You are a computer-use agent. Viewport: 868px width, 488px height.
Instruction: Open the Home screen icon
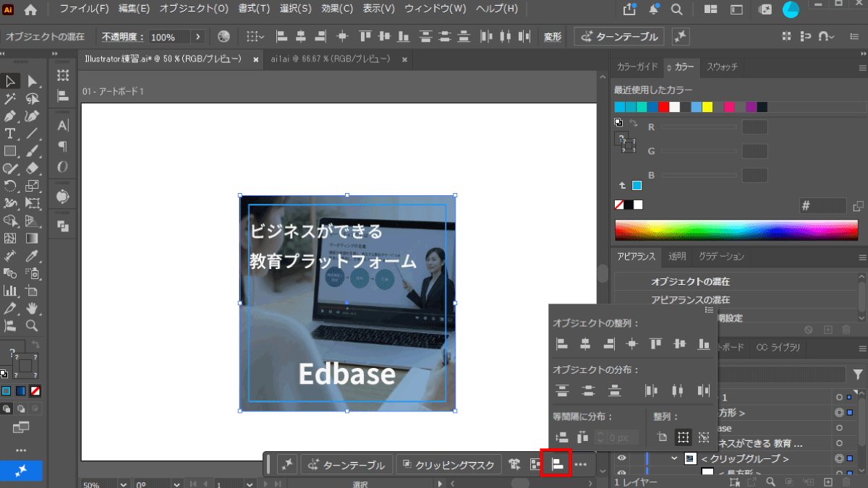(30, 9)
